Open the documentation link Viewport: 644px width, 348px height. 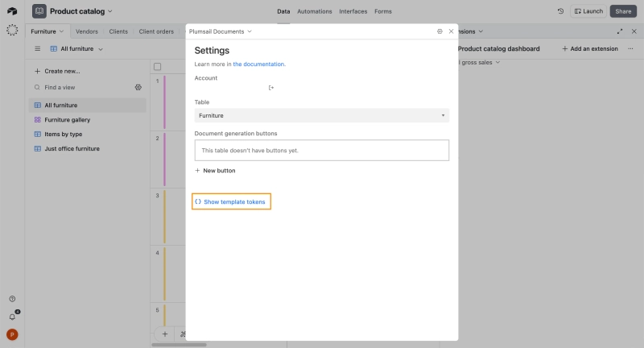258,64
